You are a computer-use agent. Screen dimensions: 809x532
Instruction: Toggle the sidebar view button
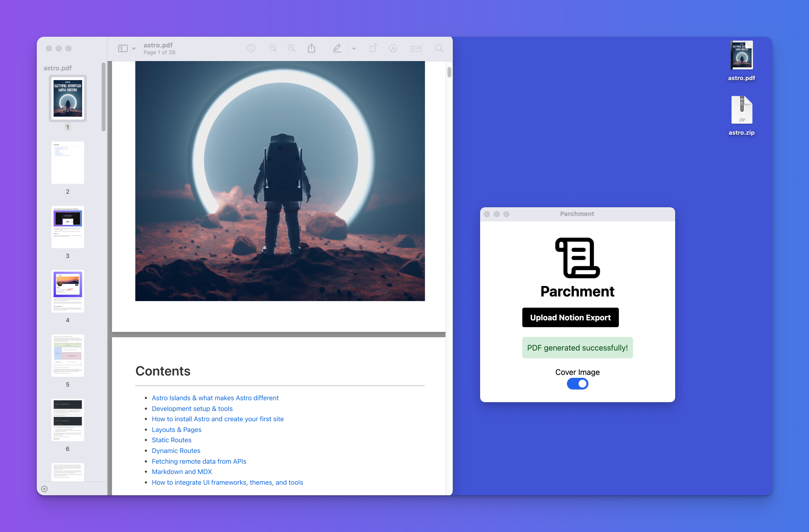tap(123, 48)
